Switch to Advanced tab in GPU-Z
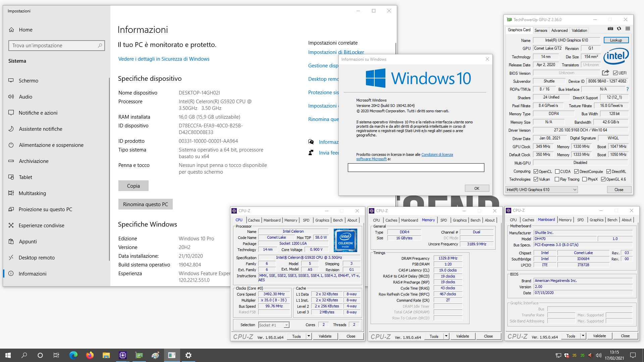 559,31
